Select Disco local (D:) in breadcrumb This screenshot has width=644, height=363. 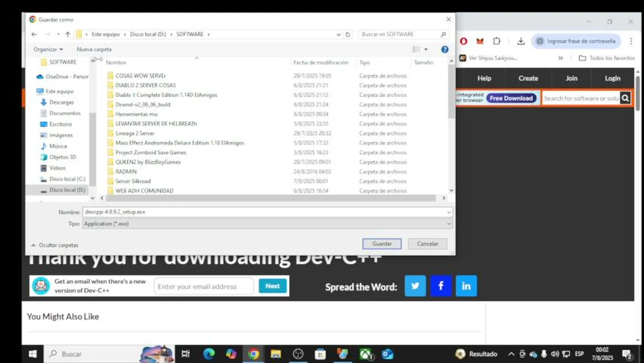(148, 34)
